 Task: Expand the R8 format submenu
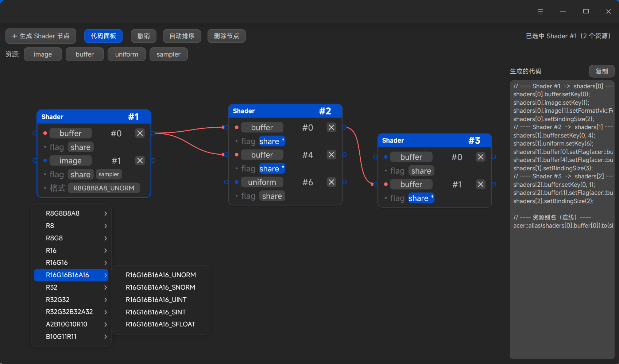[x=71, y=226]
